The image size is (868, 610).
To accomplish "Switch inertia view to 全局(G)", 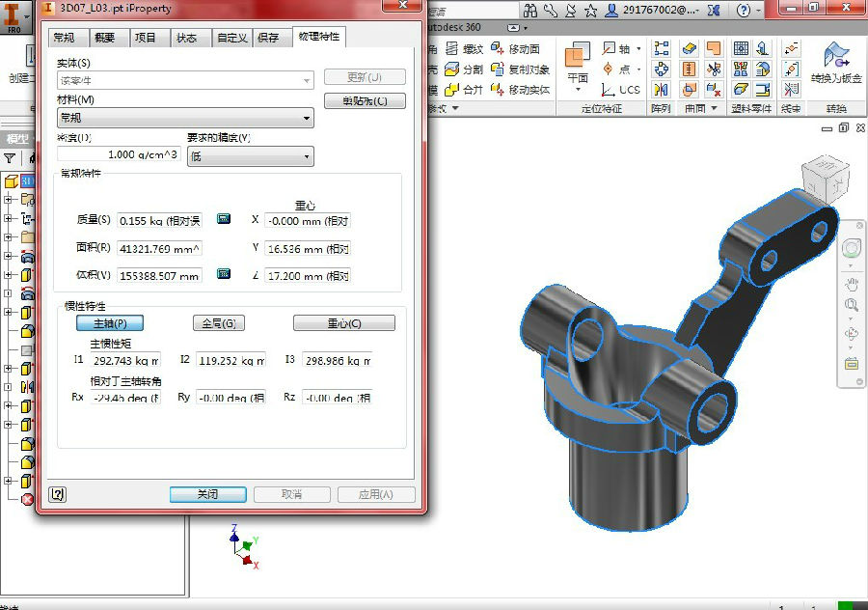I will tap(219, 323).
